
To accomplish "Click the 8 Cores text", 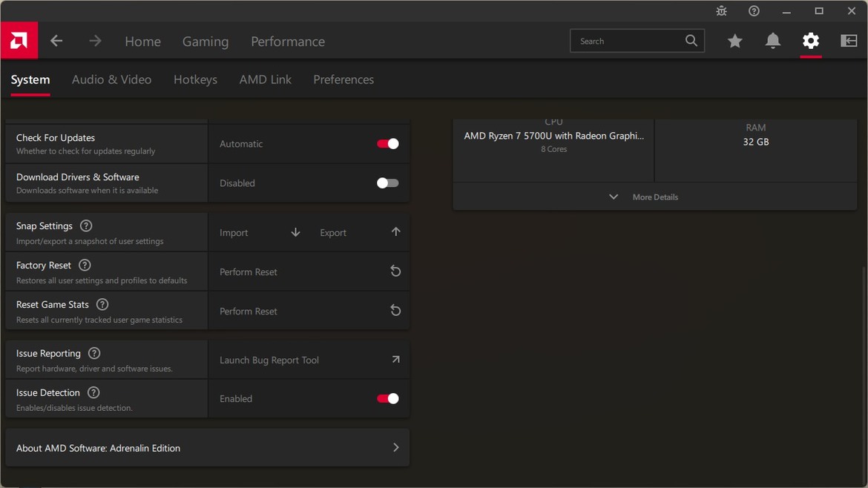I will [x=553, y=149].
